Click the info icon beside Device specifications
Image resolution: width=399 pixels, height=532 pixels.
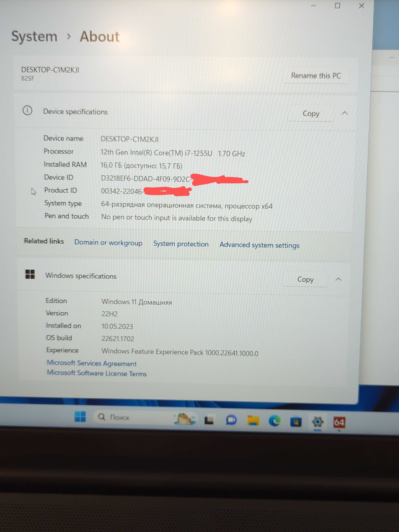tap(27, 111)
